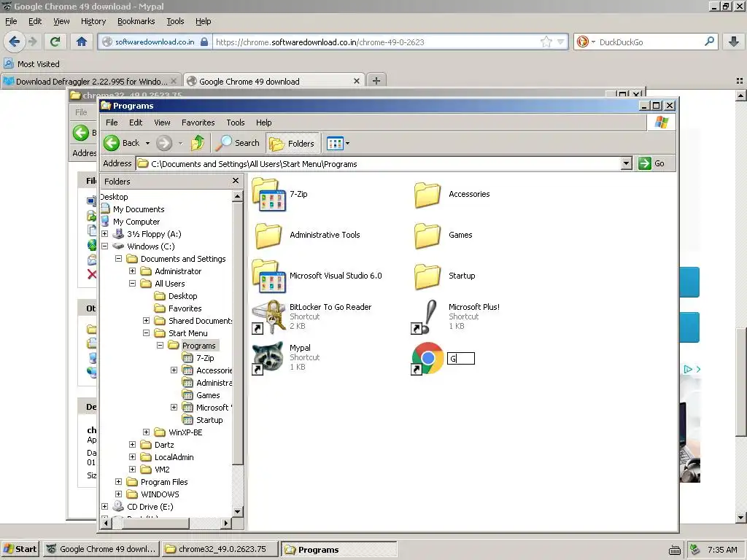Open the address bar history dropdown
Image resolution: width=747 pixels, height=560 pixels.
pyautogui.click(x=627, y=163)
